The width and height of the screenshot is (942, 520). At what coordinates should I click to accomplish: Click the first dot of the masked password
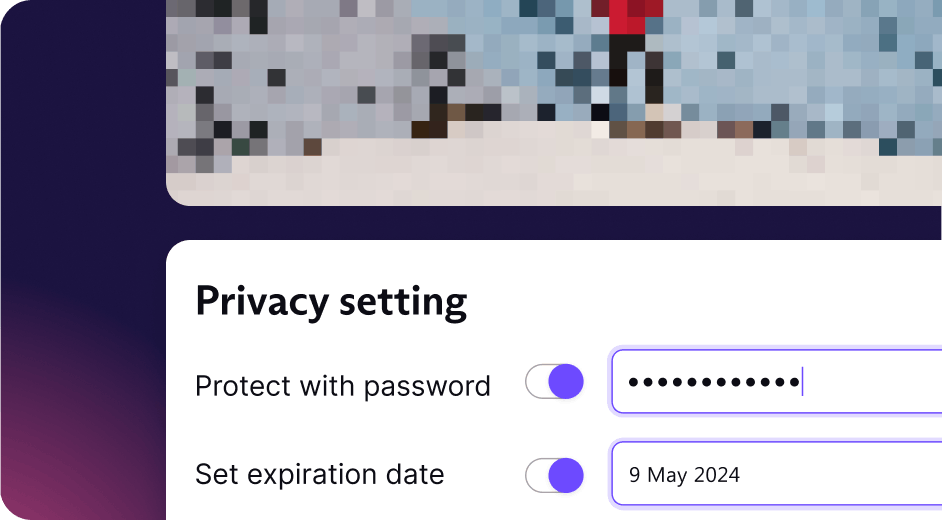634,382
